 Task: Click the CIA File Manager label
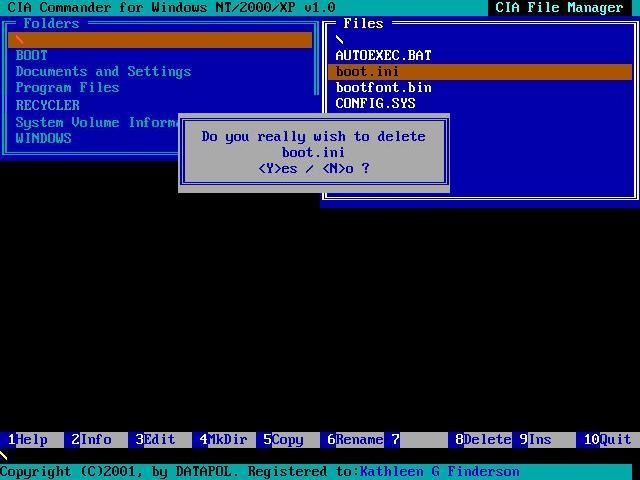559,7
